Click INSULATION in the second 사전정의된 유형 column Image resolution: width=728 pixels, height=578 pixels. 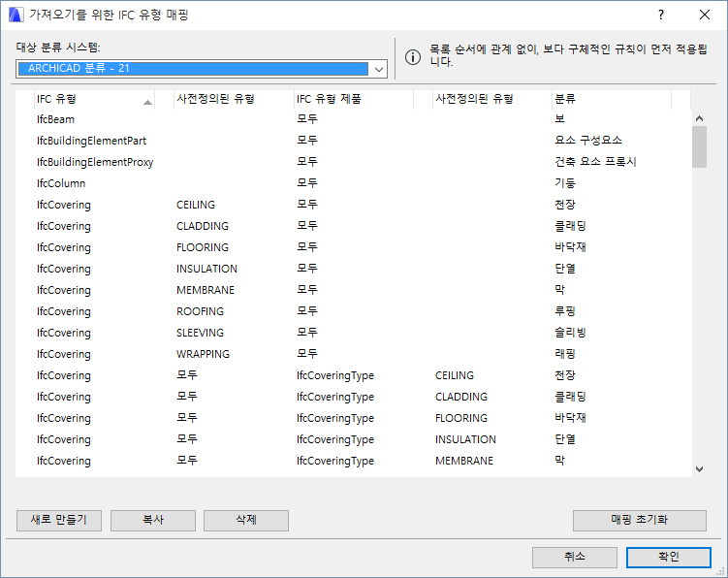(x=465, y=440)
